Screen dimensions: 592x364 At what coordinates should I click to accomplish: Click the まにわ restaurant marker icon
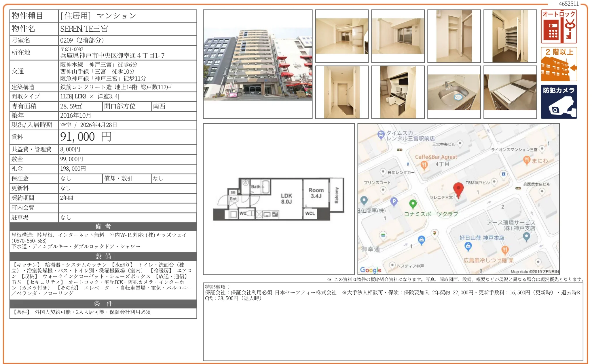click(526, 160)
